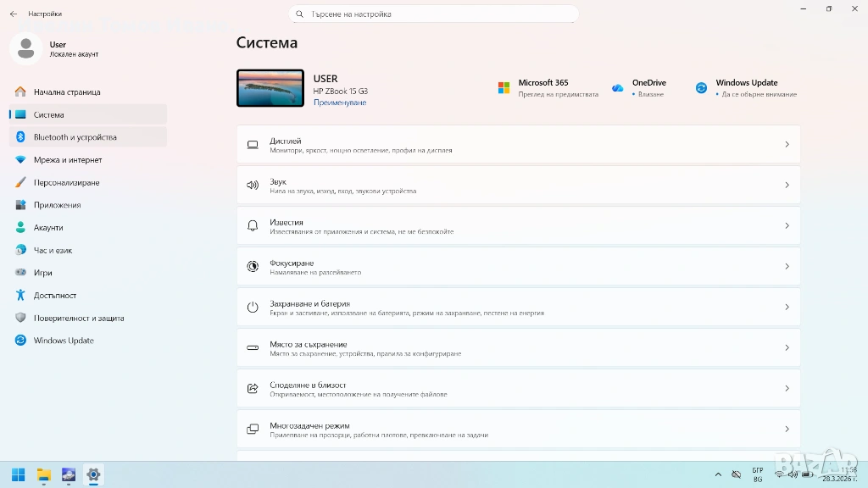This screenshot has height=488, width=868.
Task: Click the Игри gaming icon in sidebar
Action: click(x=20, y=273)
